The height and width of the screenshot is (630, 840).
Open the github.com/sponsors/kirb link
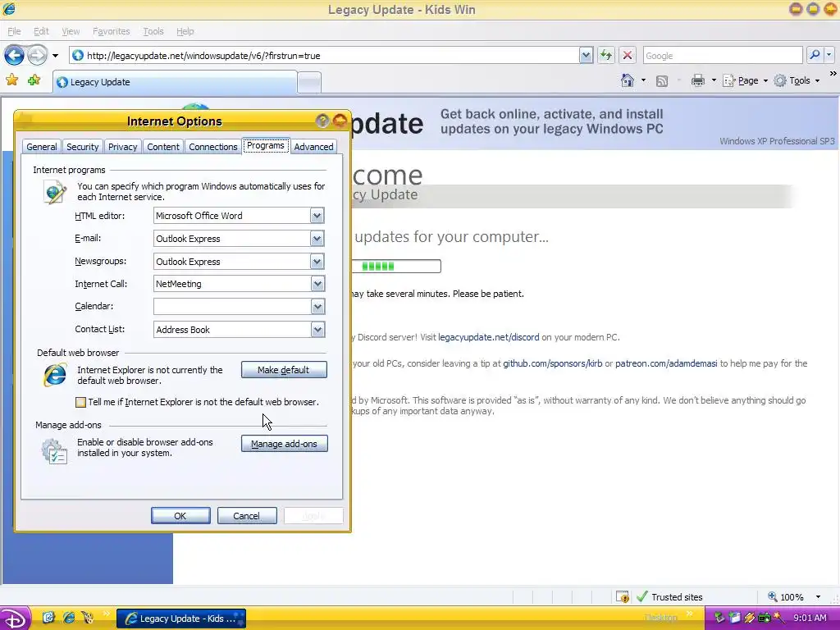(552, 363)
